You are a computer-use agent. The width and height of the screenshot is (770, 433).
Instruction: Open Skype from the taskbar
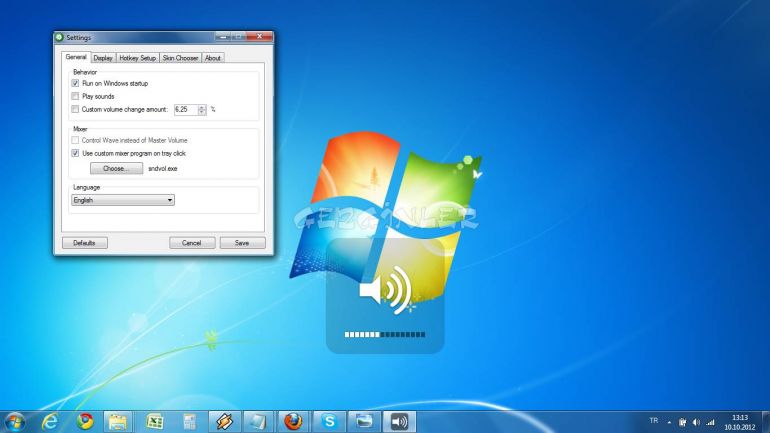pos(329,422)
